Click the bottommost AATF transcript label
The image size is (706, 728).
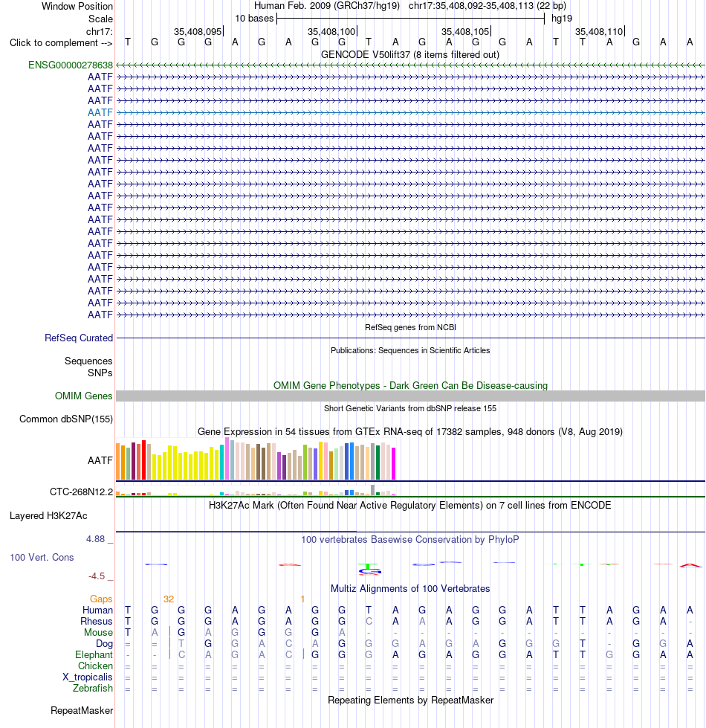(x=100, y=315)
